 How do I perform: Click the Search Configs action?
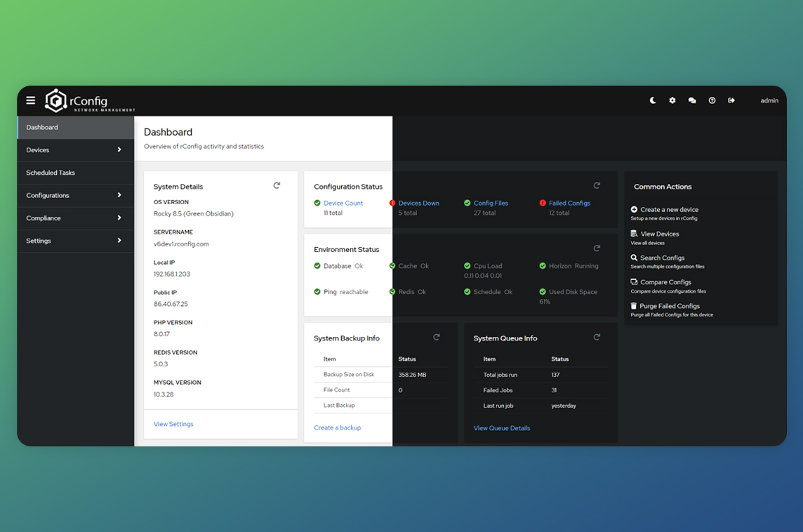click(x=662, y=258)
